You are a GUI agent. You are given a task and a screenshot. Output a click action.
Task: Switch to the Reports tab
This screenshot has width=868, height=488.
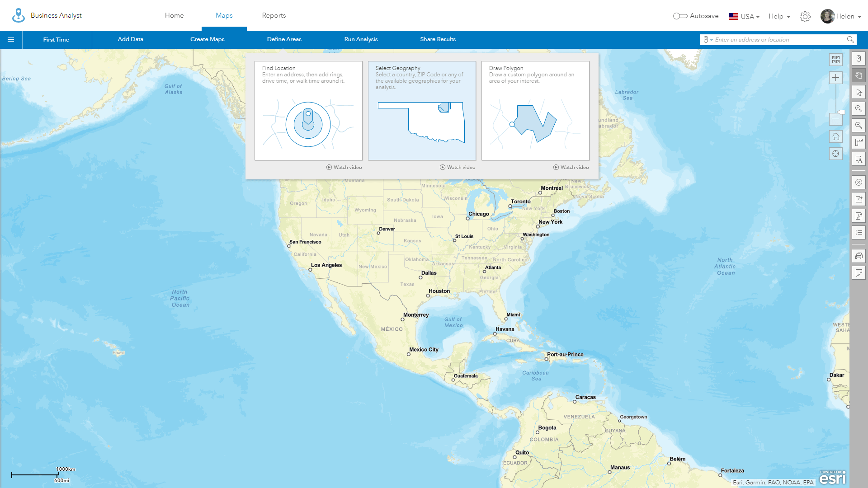(x=274, y=15)
